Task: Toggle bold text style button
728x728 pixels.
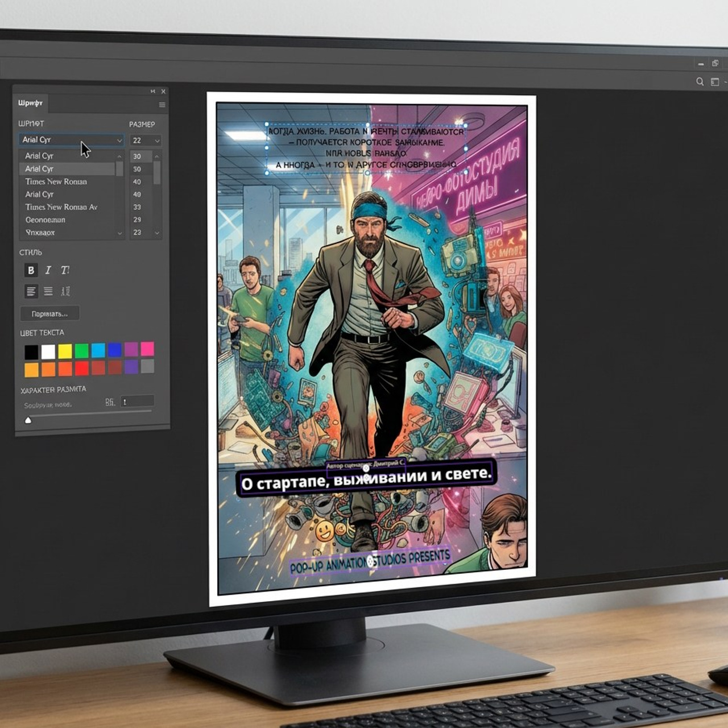Action: [x=31, y=270]
